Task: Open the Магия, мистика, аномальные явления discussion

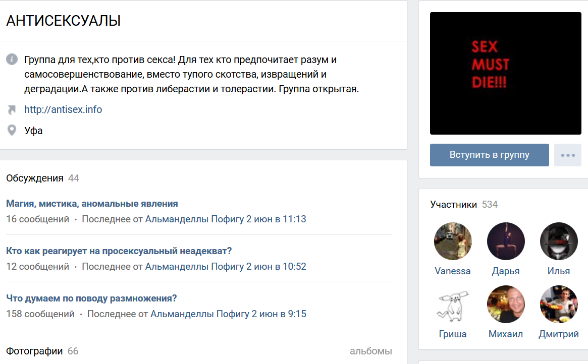Action: (92, 204)
